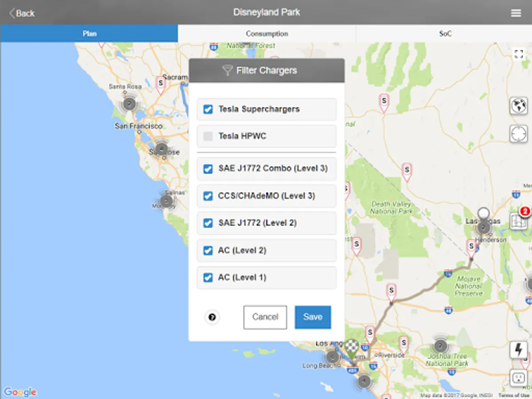Go back using the Back button
Image resolution: width=532 pixels, height=399 pixels.
tap(22, 13)
